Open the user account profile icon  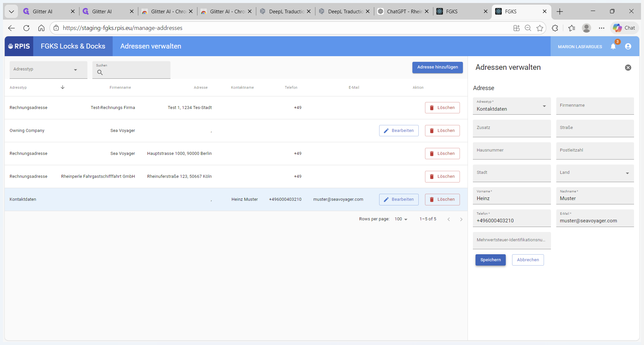(628, 47)
